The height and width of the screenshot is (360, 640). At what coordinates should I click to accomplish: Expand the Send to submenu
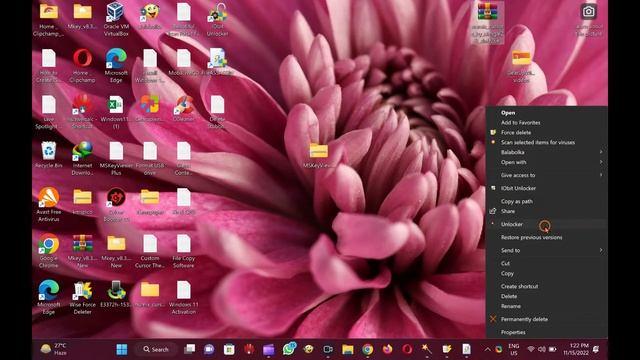point(546,250)
